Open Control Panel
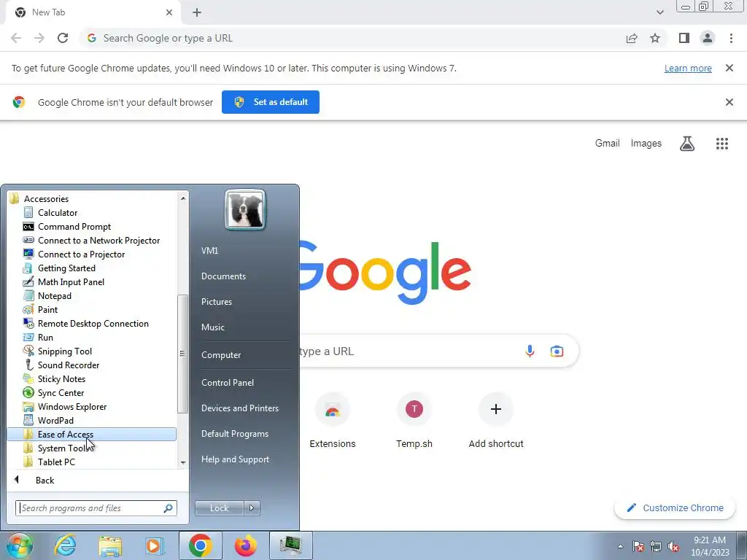Image resolution: width=747 pixels, height=560 pixels. pyautogui.click(x=228, y=382)
